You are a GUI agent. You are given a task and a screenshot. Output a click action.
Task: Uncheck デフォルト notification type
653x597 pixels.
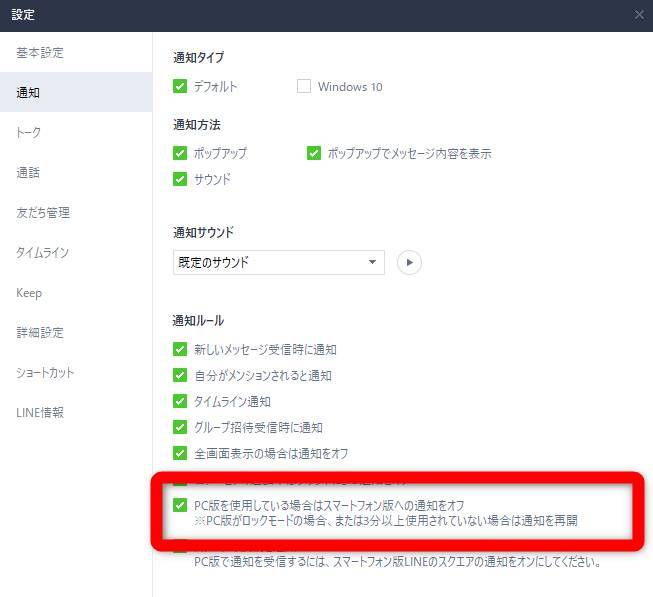click(180, 87)
